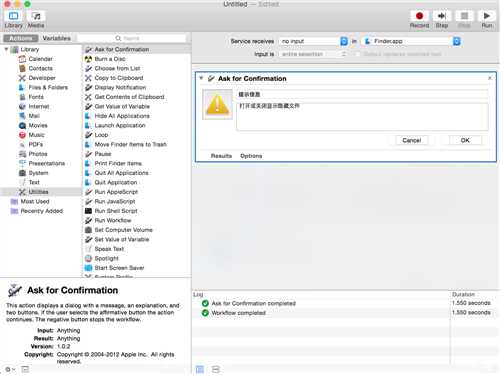
Task: Show the action's Options section
Action: [x=251, y=156]
